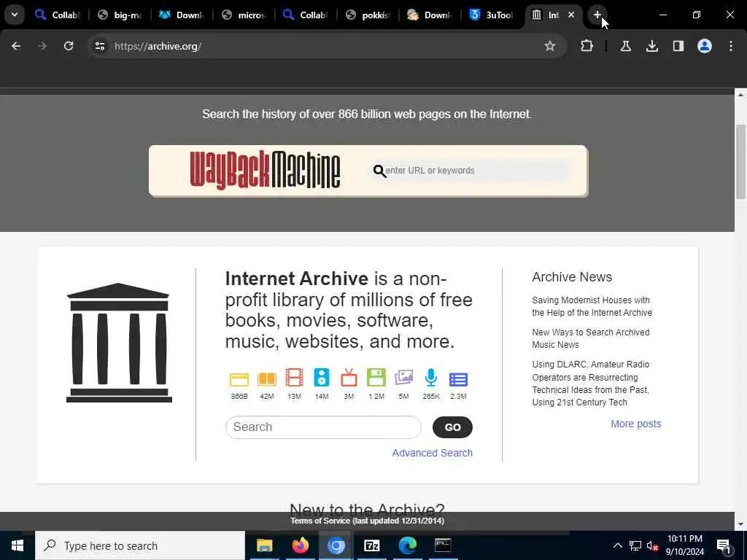Open the browser downloads icon

pos(652,46)
